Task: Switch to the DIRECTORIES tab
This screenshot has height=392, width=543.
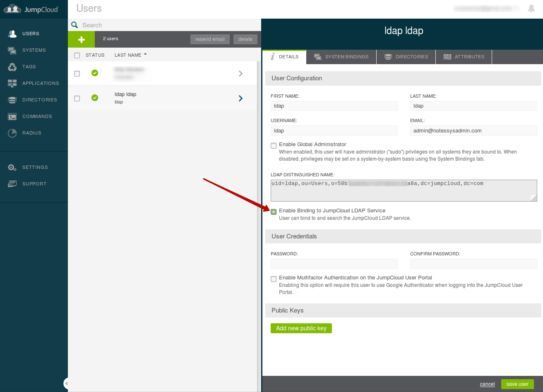Action: pos(406,57)
